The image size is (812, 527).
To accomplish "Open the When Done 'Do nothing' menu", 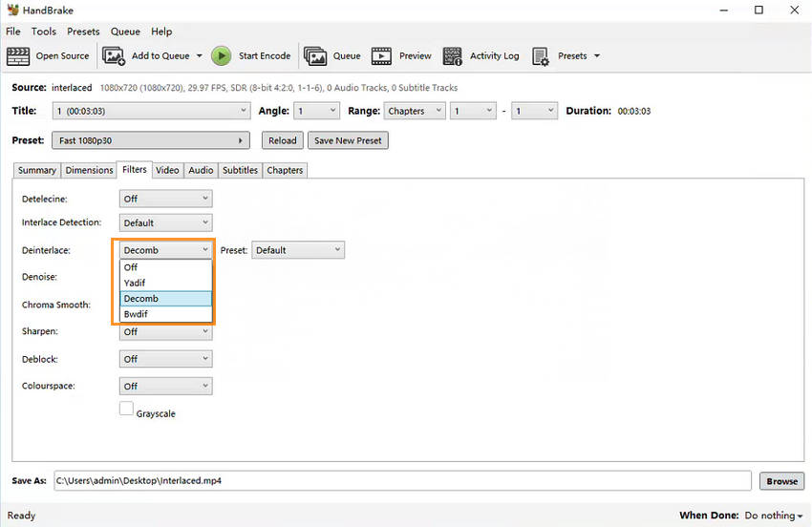I will coord(773,516).
